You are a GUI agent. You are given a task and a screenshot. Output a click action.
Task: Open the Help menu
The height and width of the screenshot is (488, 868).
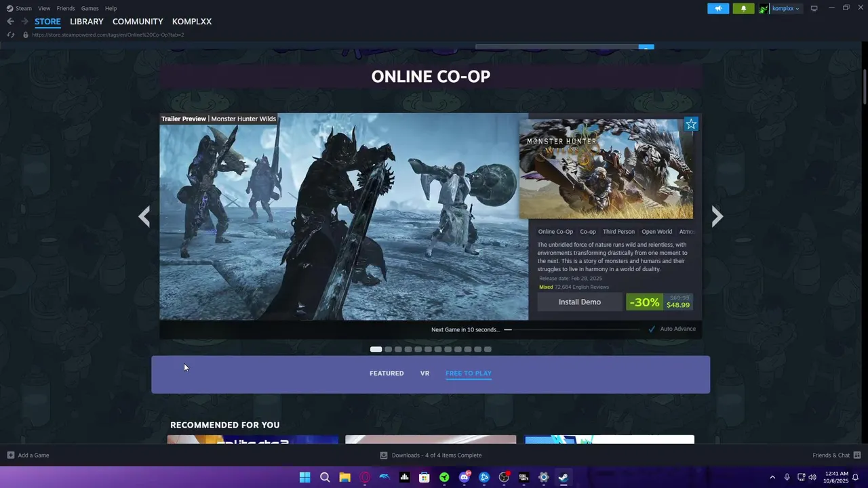point(111,8)
